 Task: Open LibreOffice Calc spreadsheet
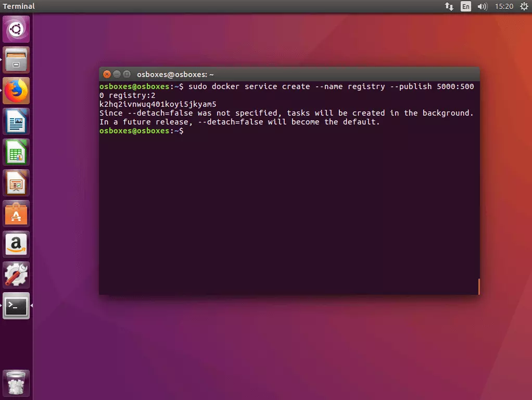(16, 152)
